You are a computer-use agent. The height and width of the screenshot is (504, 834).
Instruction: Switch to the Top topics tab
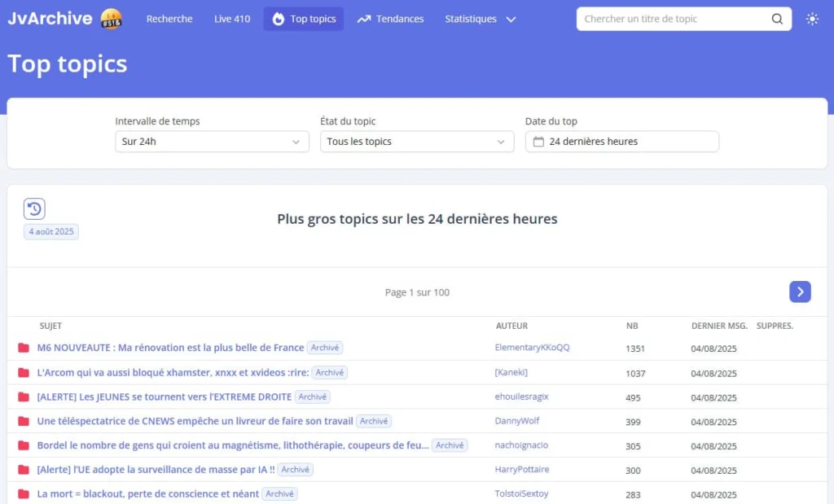304,19
